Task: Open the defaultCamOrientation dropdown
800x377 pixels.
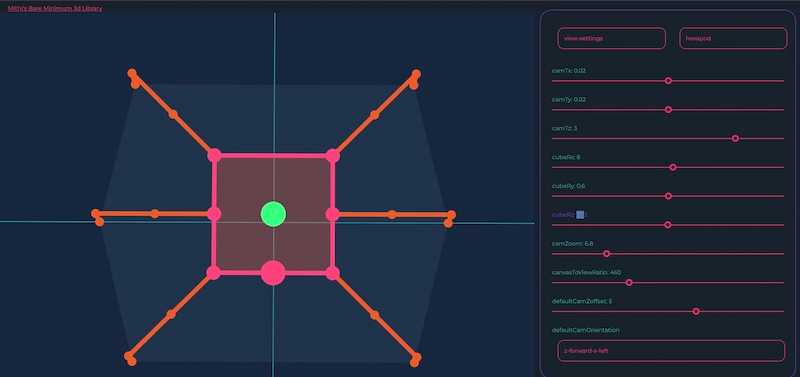Action: [x=671, y=351]
